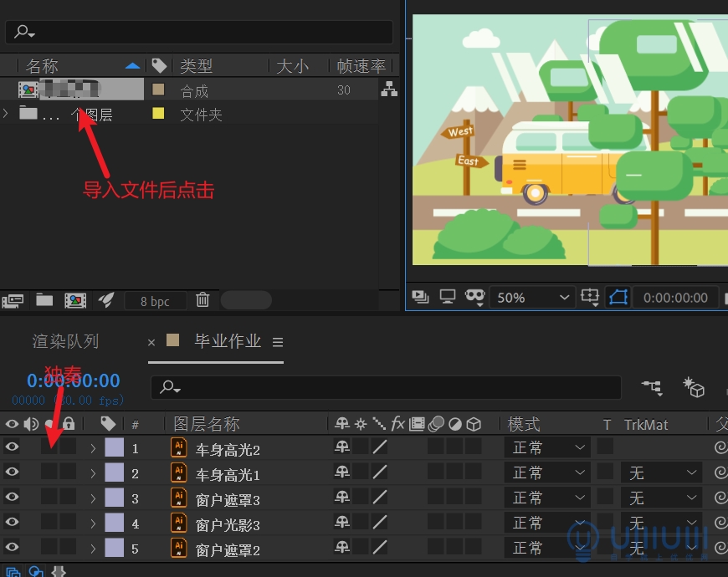Click 3D layer cube column header icon
Screen dimensions: 728x577
click(474, 424)
